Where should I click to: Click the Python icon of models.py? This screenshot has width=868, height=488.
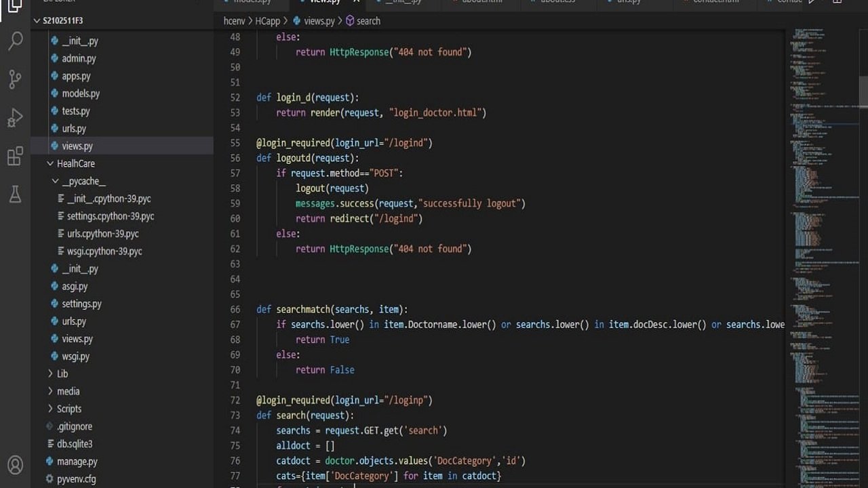coord(54,94)
